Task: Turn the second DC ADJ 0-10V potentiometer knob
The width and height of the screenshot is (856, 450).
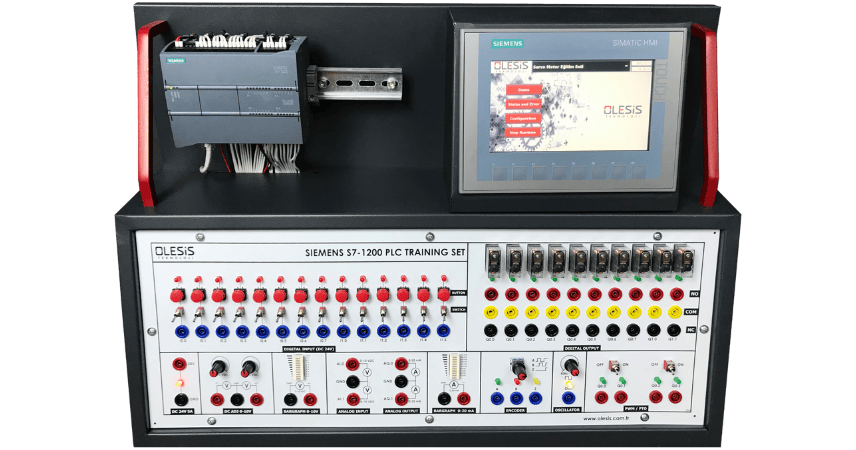Action: pyautogui.click(x=249, y=367)
